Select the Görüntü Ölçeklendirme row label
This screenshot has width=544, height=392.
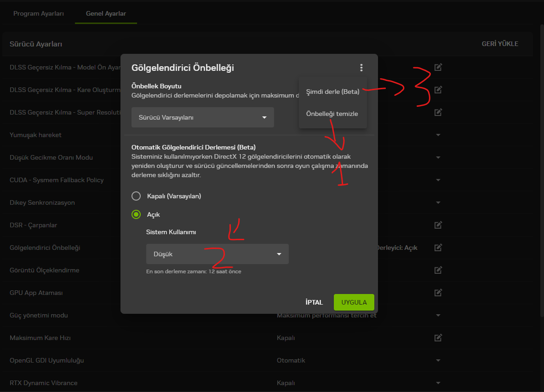pyautogui.click(x=45, y=270)
